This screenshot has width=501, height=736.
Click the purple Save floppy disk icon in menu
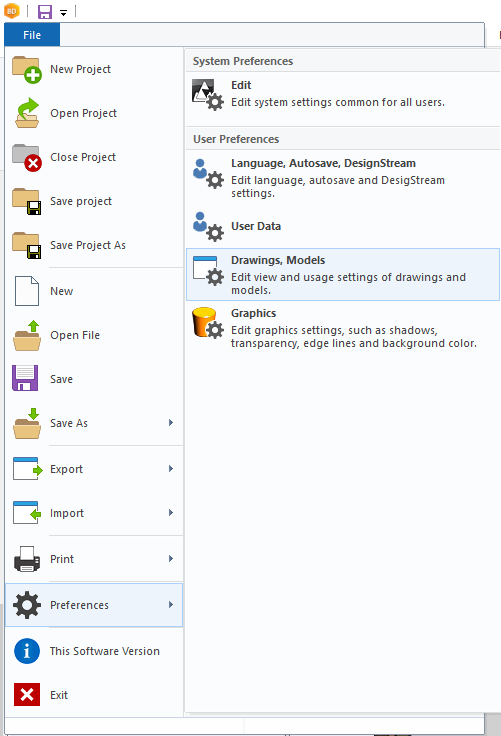tap(25, 378)
